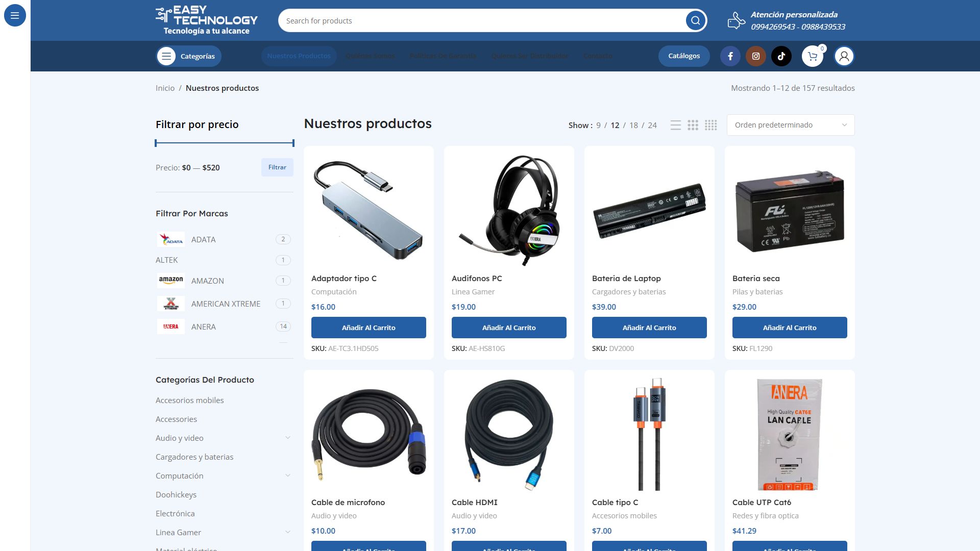Click the search magnifier button
This screenshot has width=980, height=551.
(x=695, y=20)
